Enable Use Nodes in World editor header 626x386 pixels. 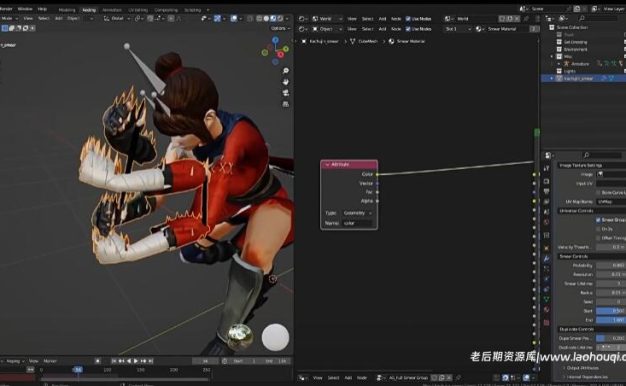point(408,19)
